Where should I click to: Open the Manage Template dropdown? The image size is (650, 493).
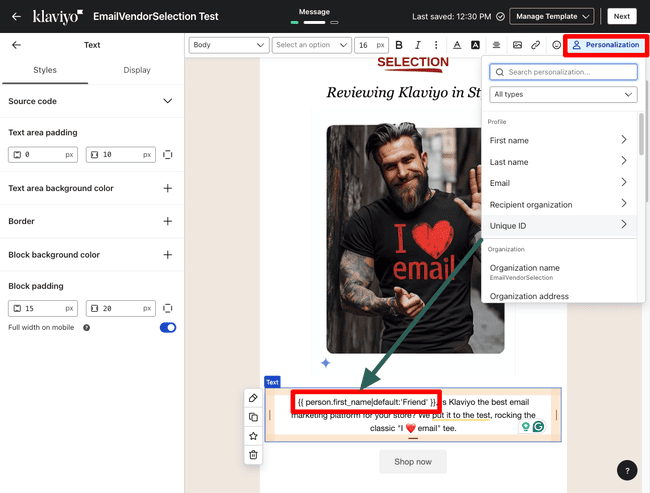551,17
